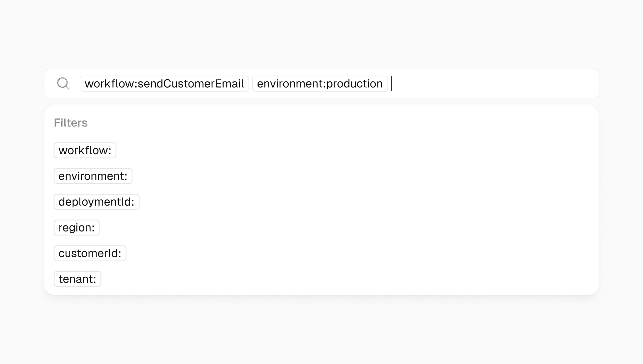
Task: Open the deploymentId: suggestion in dropdown
Action: [x=96, y=202]
